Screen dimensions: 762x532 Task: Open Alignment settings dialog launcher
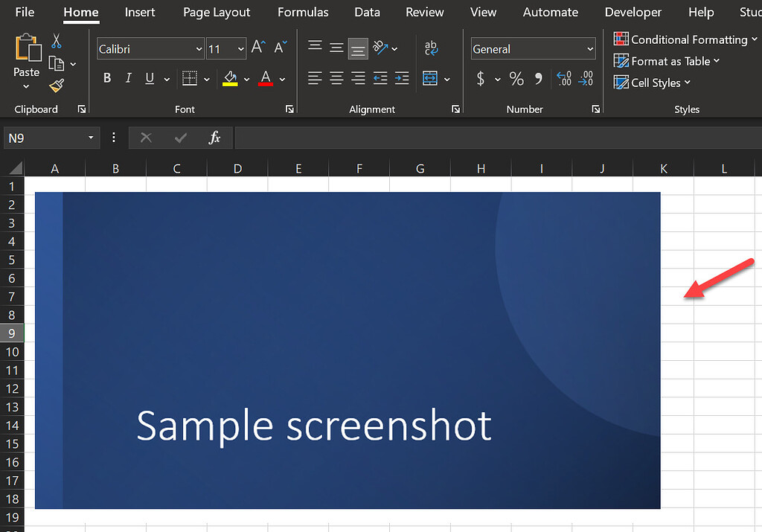coord(456,109)
